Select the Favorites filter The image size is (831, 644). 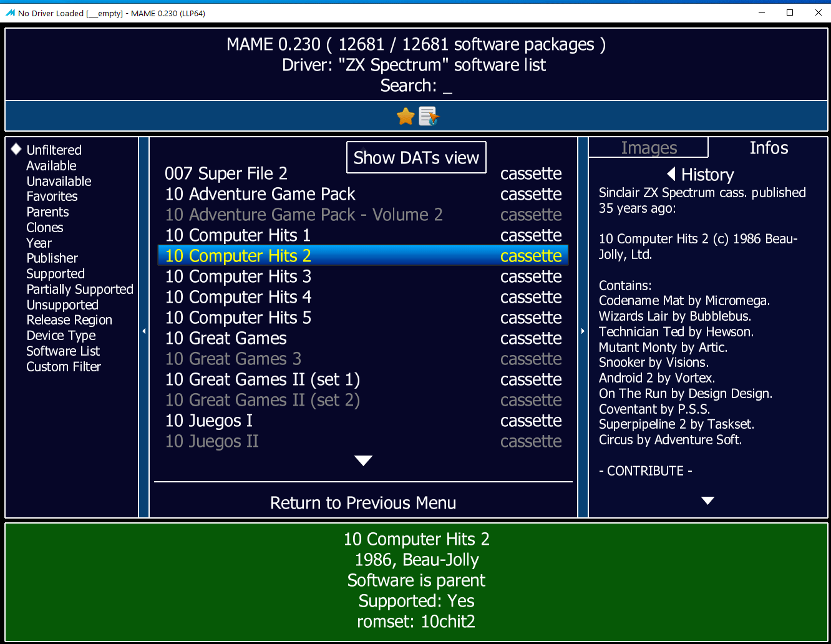(52, 197)
